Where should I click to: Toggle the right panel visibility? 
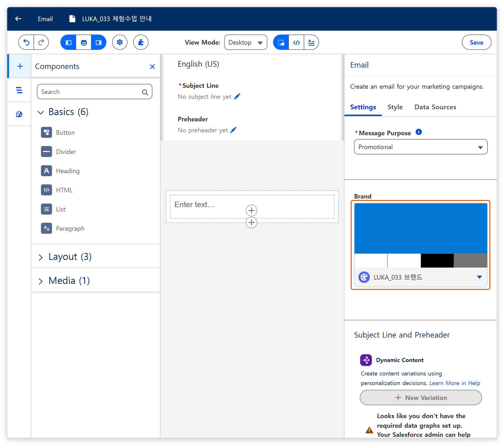99,42
